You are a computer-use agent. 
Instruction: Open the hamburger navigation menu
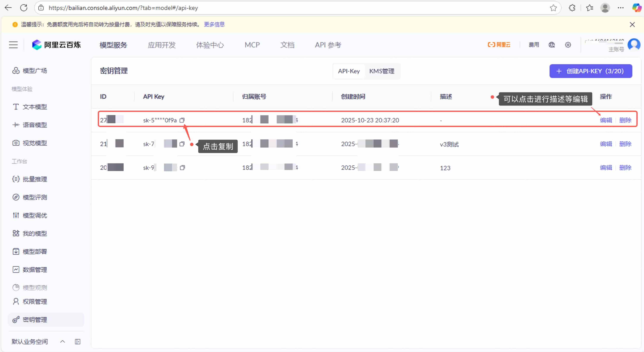point(13,45)
